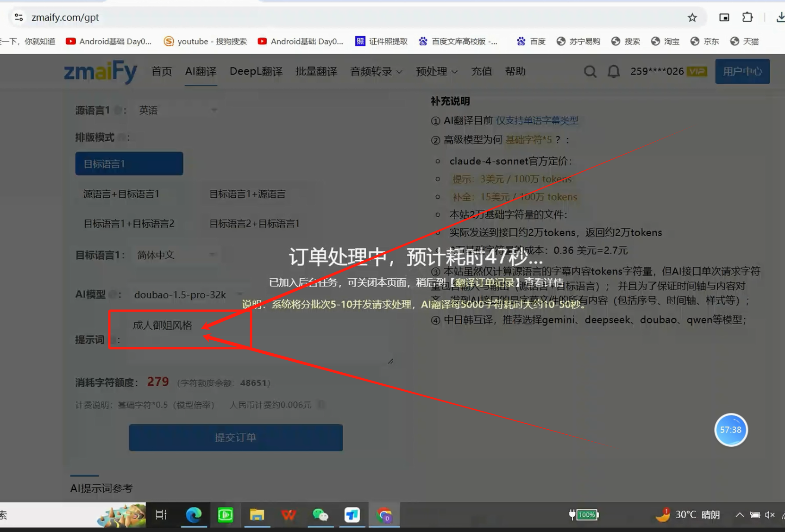Select layout mode 目标语言1

pyautogui.click(x=129, y=163)
